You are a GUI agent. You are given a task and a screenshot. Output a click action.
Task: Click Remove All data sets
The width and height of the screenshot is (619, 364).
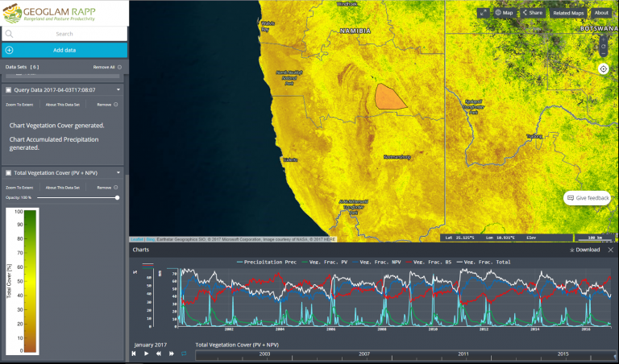pyautogui.click(x=107, y=67)
